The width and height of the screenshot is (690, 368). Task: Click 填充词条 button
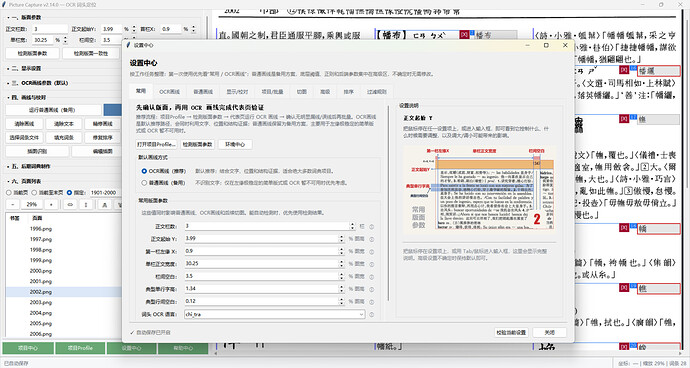pyautogui.click(x=64, y=137)
